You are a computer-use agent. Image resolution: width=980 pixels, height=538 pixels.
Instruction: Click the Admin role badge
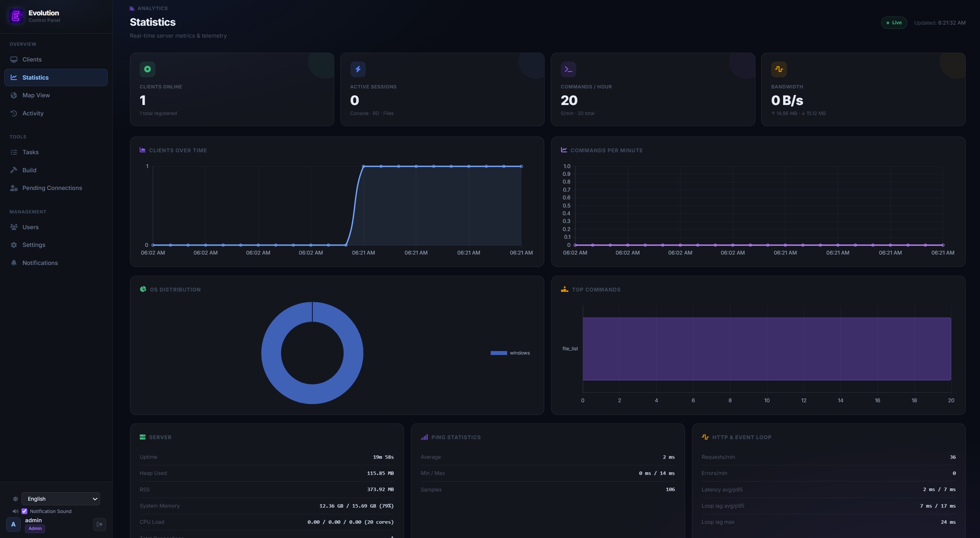click(x=35, y=528)
